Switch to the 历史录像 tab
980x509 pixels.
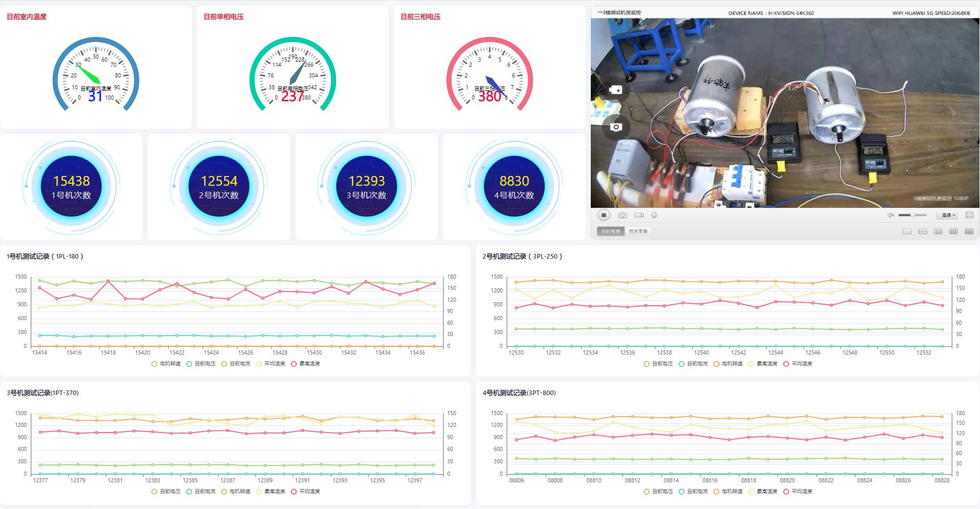638,231
